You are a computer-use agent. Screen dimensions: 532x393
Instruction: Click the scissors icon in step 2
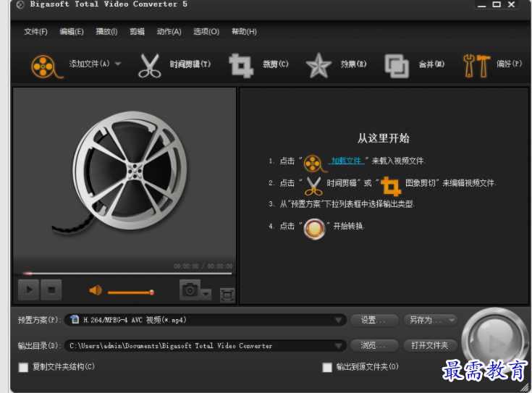point(313,186)
